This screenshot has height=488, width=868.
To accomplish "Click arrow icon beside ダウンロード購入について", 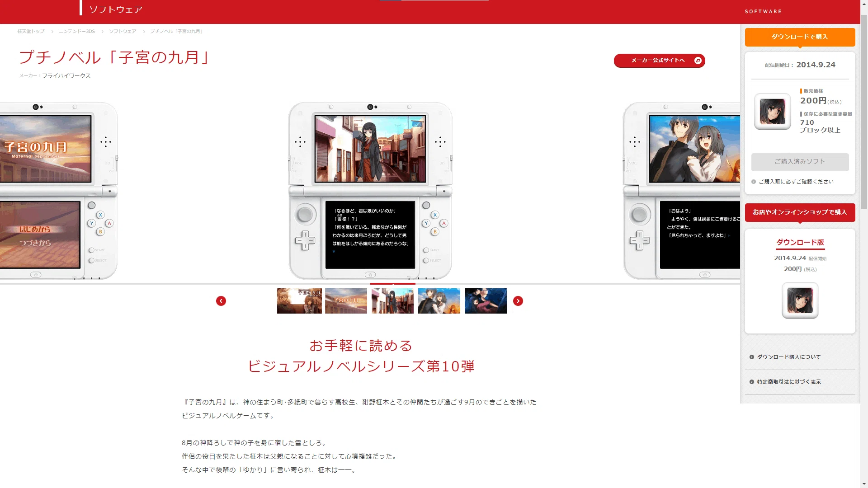I will tap(752, 357).
